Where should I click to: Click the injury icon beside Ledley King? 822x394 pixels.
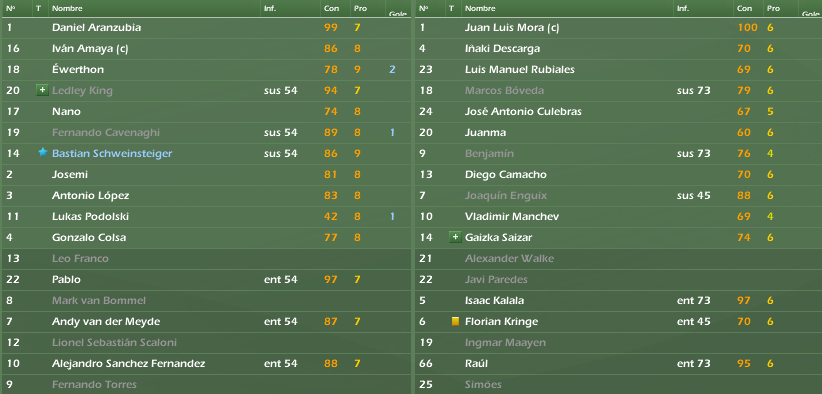click(x=42, y=91)
